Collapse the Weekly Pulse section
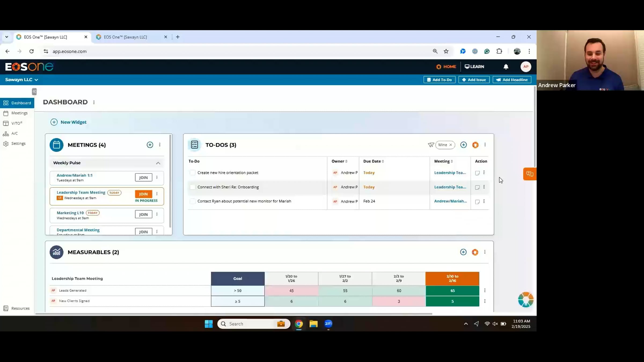The width and height of the screenshot is (644, 362). click(x=158, y=163)
